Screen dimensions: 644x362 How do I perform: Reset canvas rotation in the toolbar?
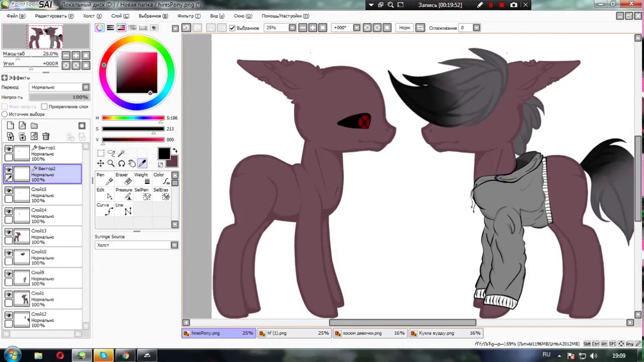coord(387,28)
